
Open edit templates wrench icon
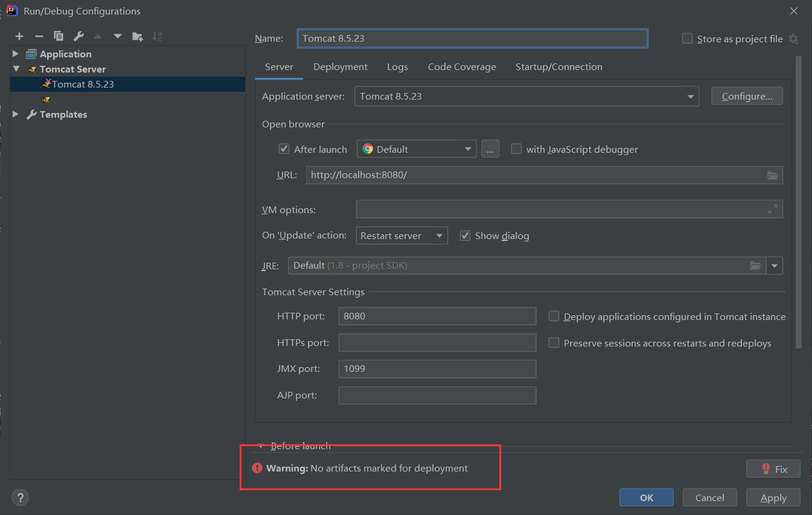[x=78, y=36]
